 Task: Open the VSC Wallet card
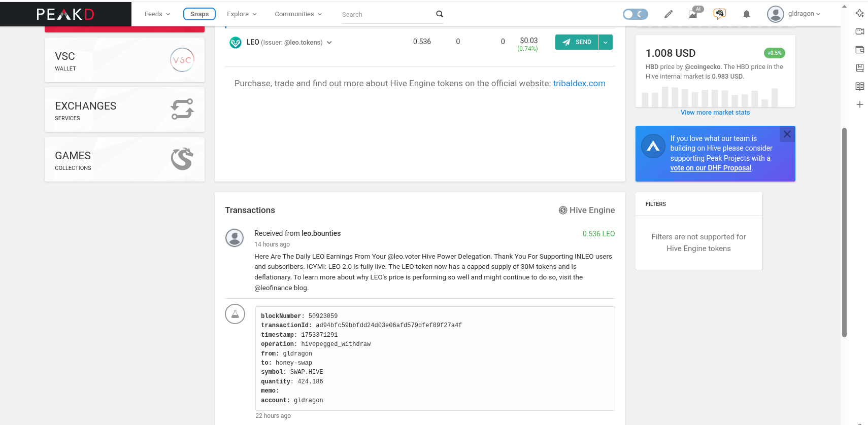[x=124, y=60]
